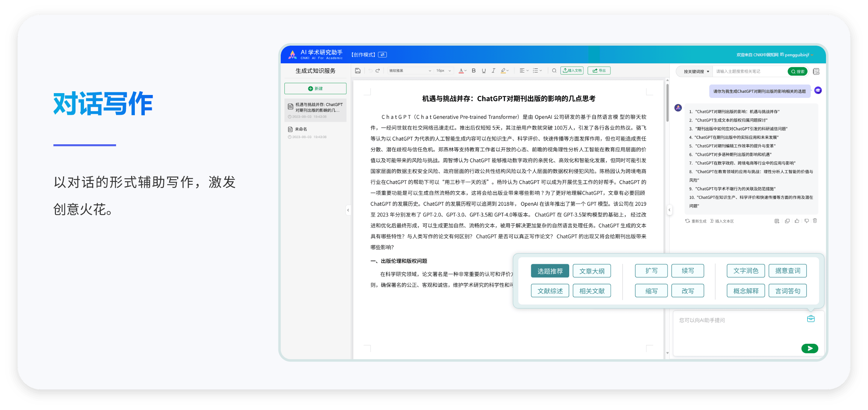The image size is (868, 410).
Task: Click the toolbox icon in the AI chat input
Action: 811,319
